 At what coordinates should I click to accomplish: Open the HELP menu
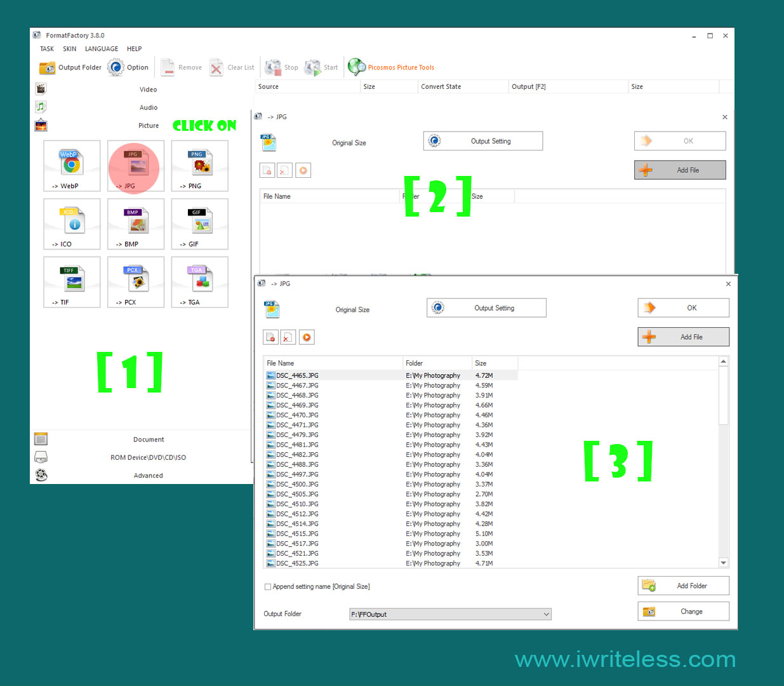click(134, 49)
